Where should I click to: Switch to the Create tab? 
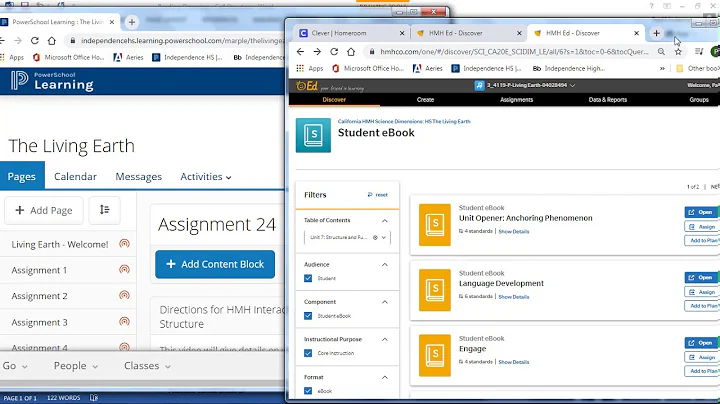pyautogui.click(x=425, y=99)
